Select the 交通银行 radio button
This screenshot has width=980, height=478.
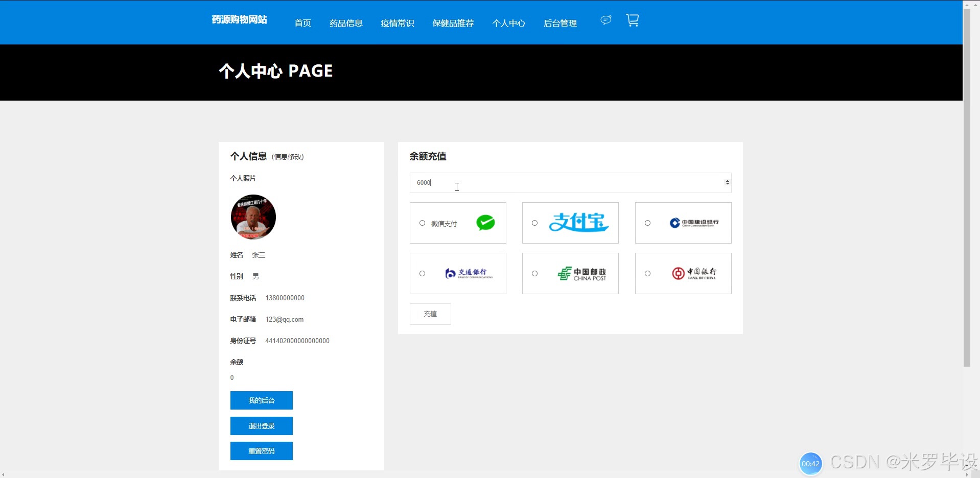(422, 274)
